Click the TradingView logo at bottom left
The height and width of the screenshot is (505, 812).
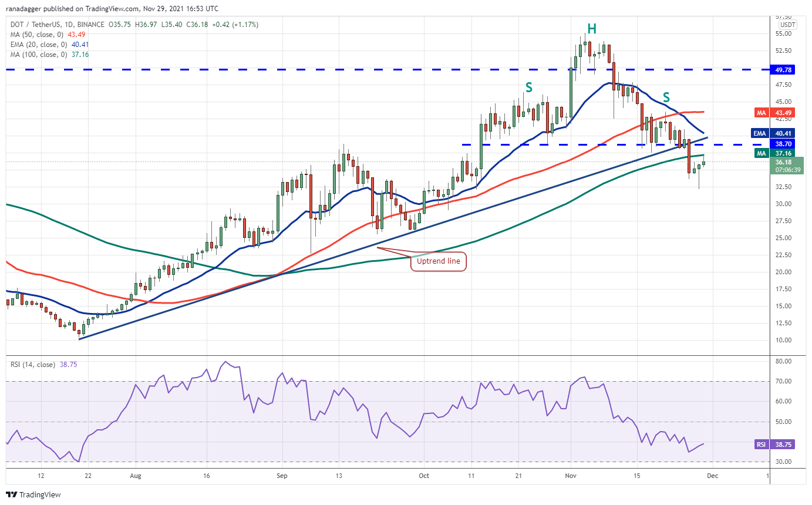coord(33,494)
